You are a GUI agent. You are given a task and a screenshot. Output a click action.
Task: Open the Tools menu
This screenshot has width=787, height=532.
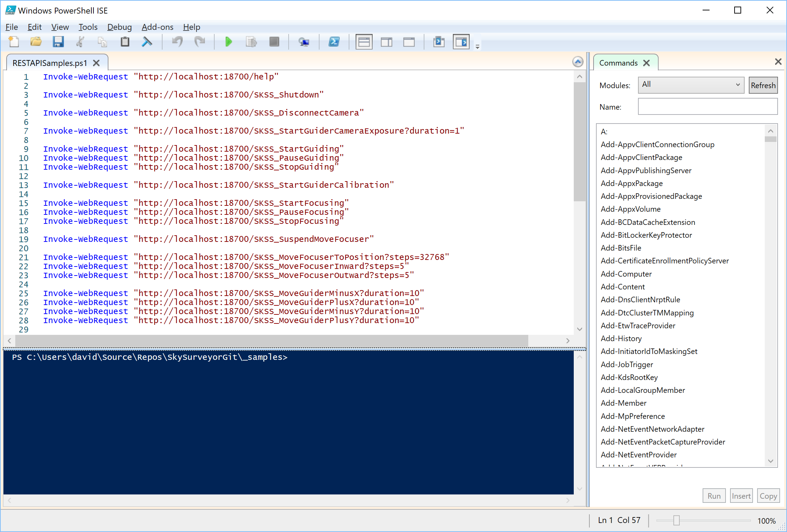(88, 27)
